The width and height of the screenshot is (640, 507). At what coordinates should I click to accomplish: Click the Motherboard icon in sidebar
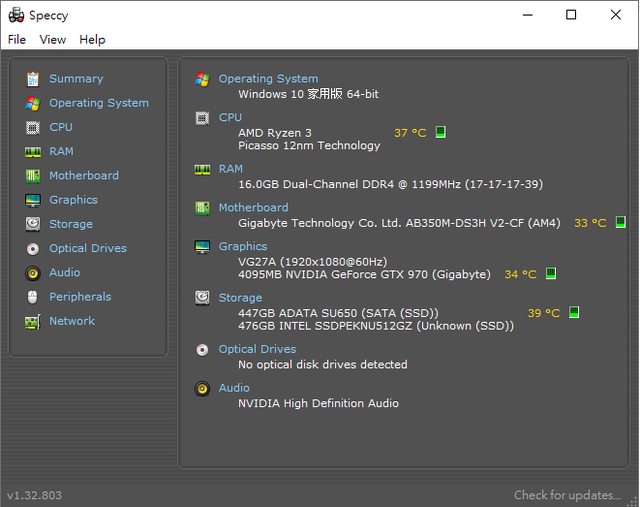[33, 176]
